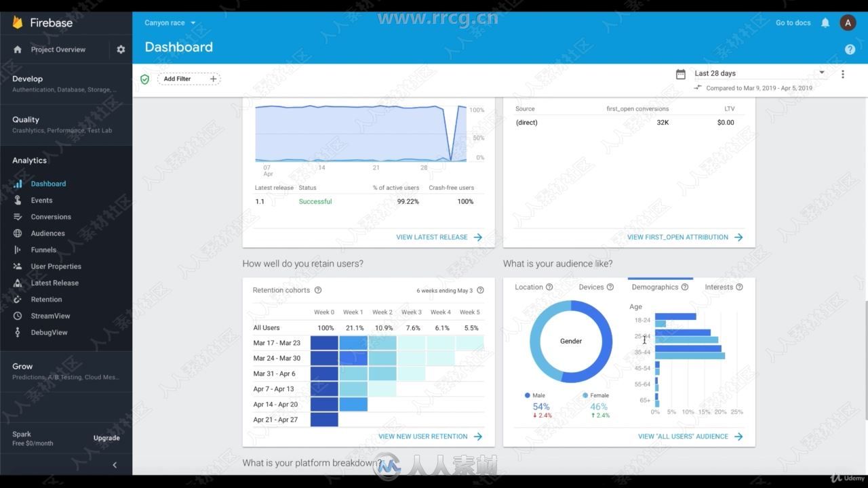Open View "All Users" Audience link
868x488 pixels.
point(690,436)
